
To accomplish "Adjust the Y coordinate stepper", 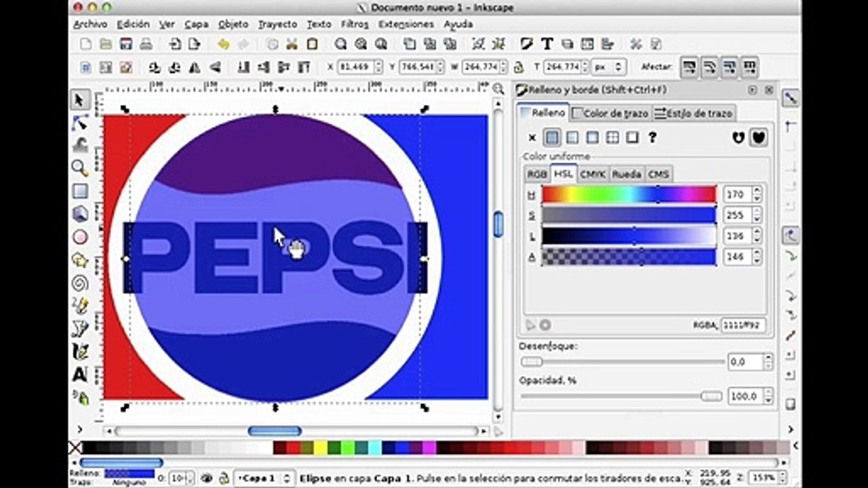I will (439, 67).
